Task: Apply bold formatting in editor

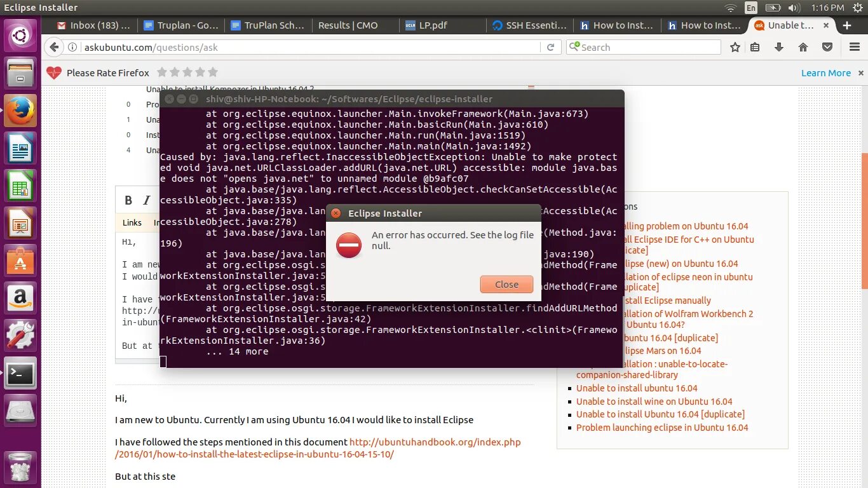Action: tap(128, 200)
